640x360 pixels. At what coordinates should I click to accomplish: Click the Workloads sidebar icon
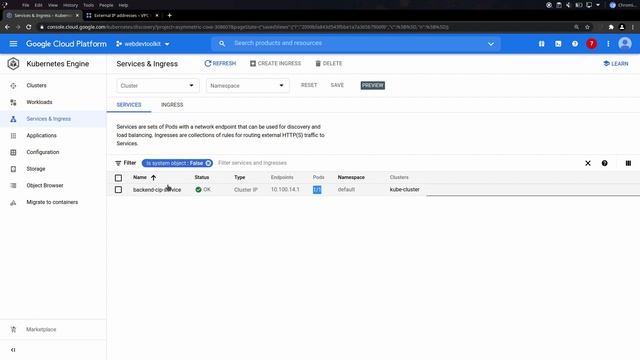click(x=13, y=102)
